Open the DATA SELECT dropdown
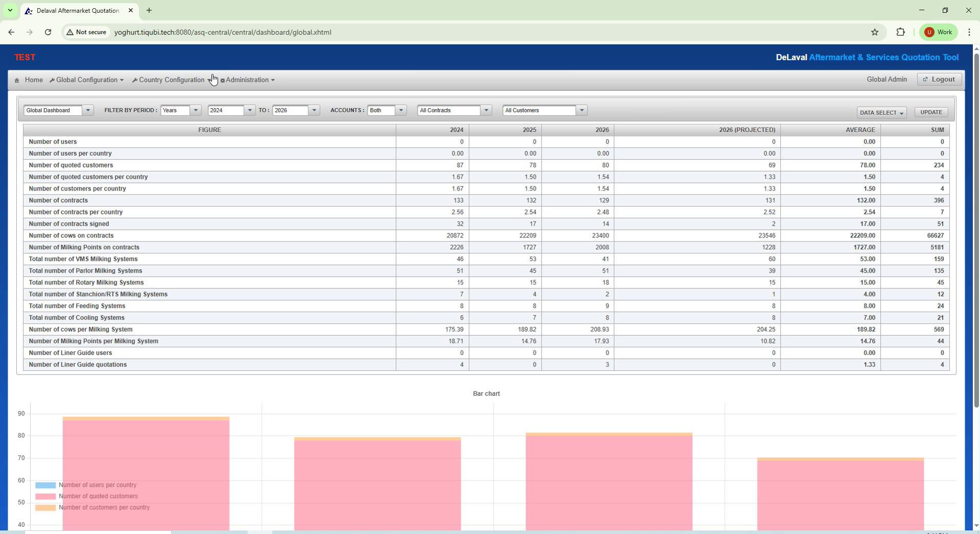This screenshot has width=980, height=534. (881, 113)
